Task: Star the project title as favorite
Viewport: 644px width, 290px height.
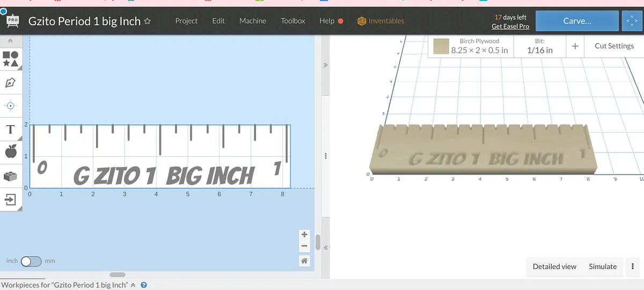Action: [x=148, y=21]
